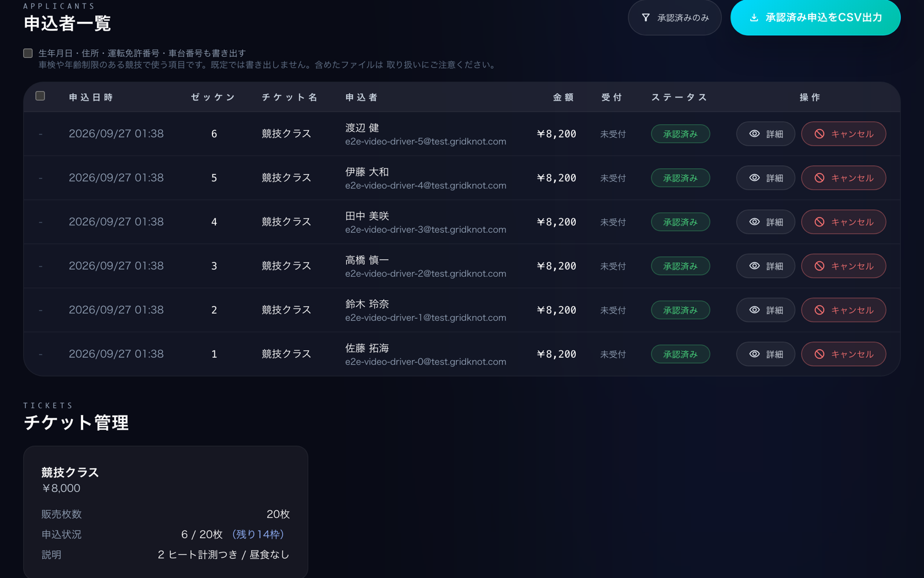Viewport: 924px width, 578px height.
Task: Click cancel circle icon in 鈴木 玲奈 row
Action: [819, 310]
